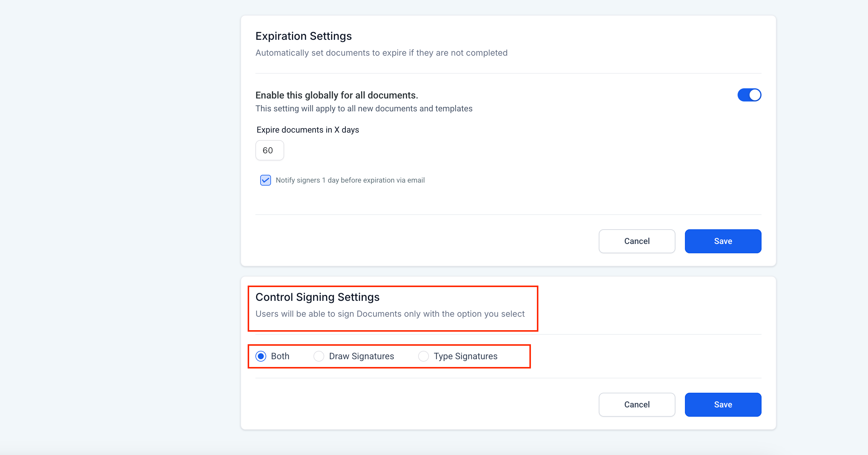868x455 pixels.
Task: Click the 'Draw Signatures' label text
Action: [x=361, y=356]
